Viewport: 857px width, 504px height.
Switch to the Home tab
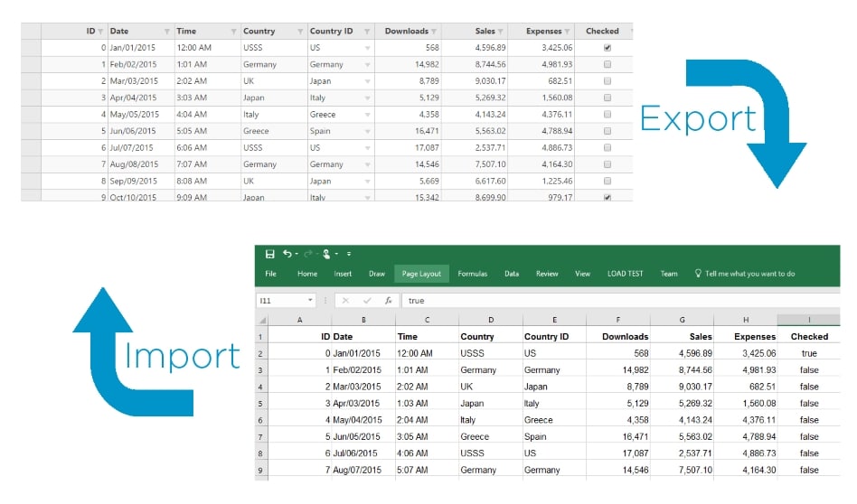click(x=307, y=274)
